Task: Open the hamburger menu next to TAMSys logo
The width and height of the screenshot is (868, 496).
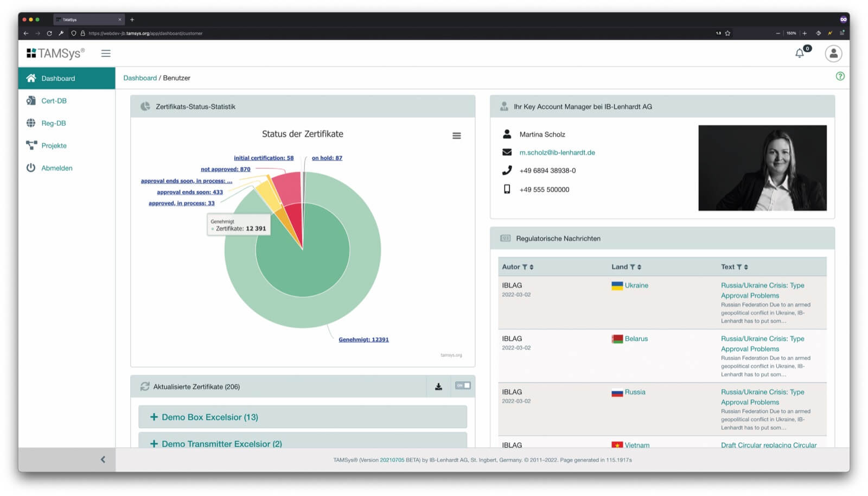Action: point(106,53)
